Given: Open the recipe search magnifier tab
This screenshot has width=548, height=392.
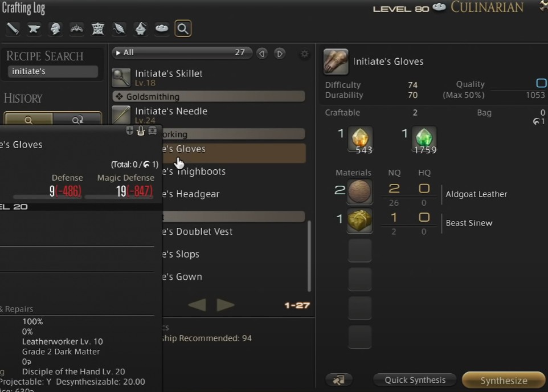Looking at the screenshot, I should (x=183, y=28).
